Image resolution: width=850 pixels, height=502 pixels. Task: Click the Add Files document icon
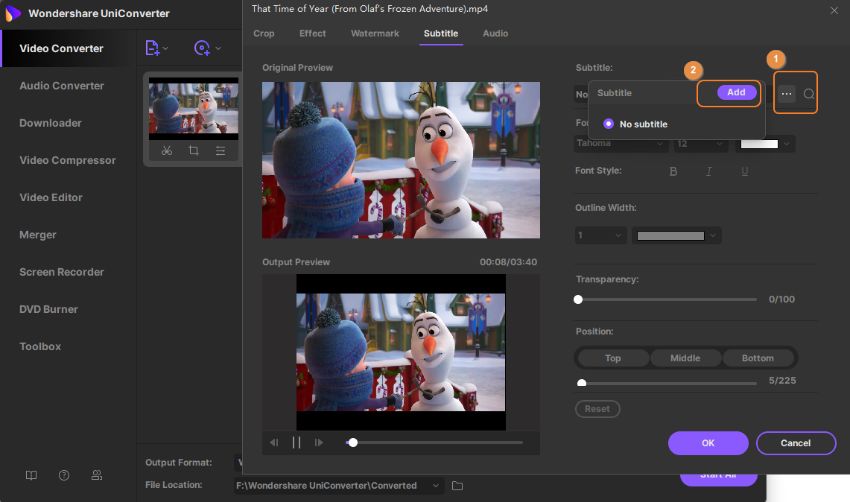point(152,48)
